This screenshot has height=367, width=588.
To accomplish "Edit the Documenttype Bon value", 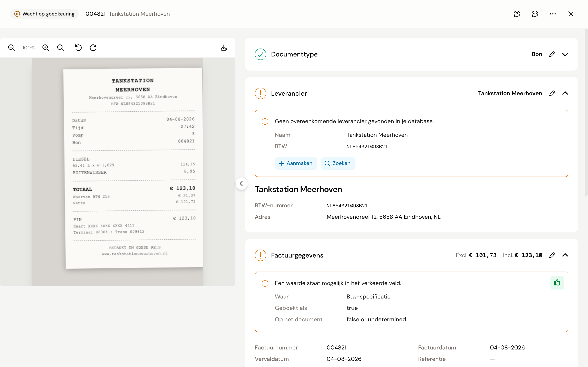I will coord(552,54).
